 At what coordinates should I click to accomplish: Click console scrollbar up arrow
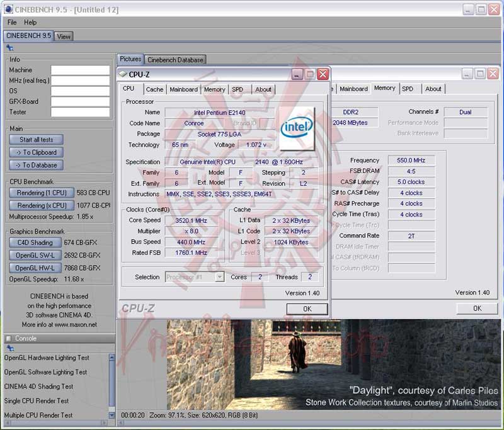[112, 357]
